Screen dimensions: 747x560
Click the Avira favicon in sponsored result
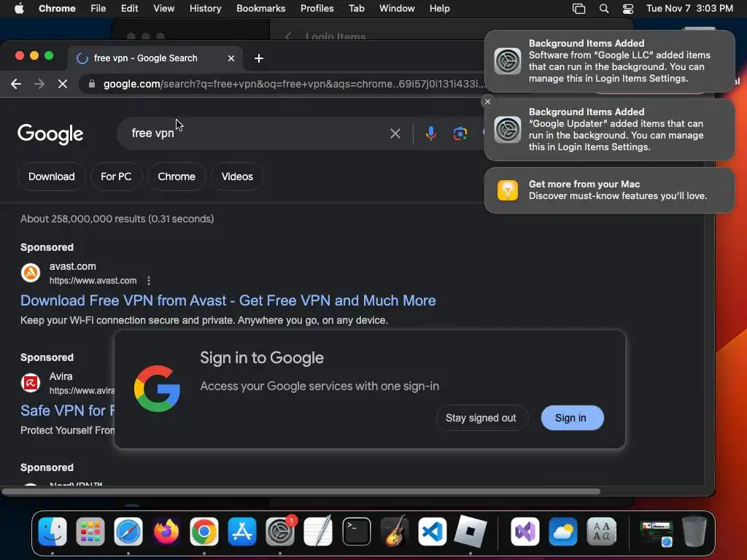[31, 383]
